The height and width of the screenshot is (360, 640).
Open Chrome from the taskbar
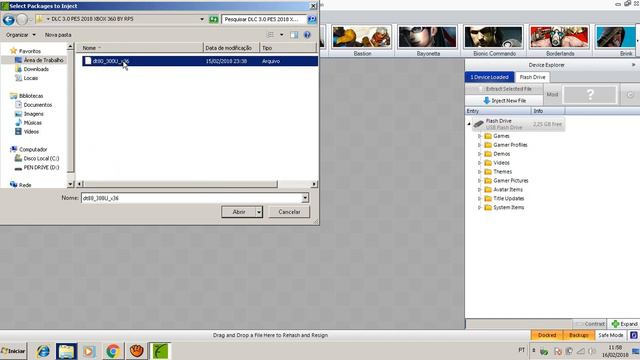pos(113,351)
